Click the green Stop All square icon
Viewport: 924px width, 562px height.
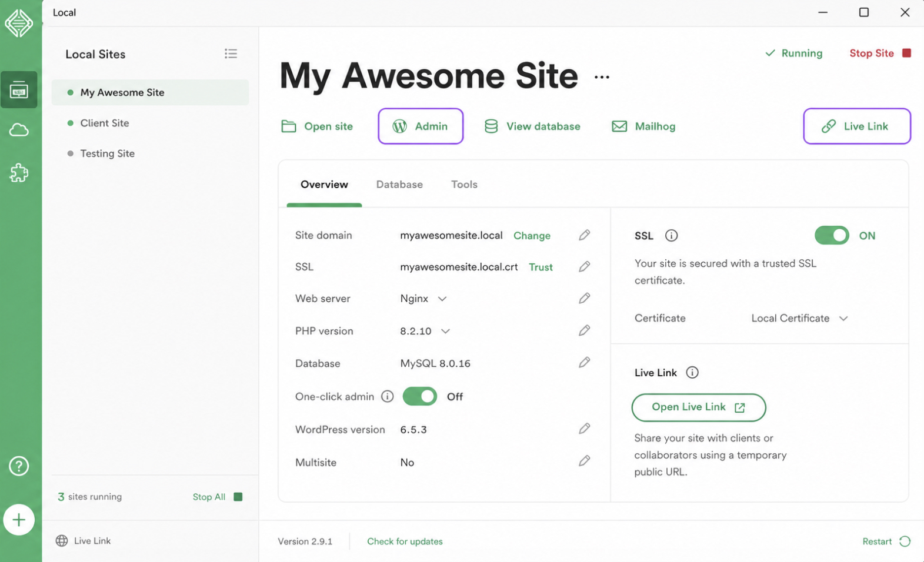coord(238,497)
